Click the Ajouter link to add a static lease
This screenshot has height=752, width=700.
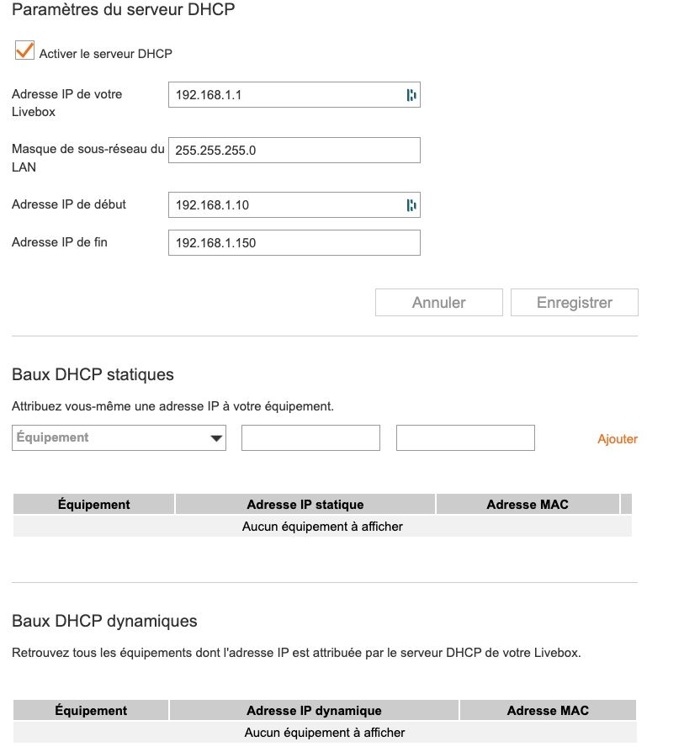tap(618, 437)
